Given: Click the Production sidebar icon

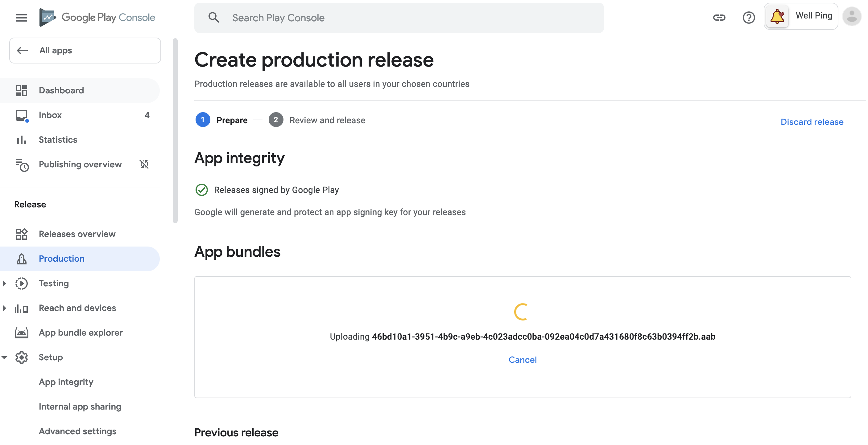Looking at the screenshot, I should (22, 258).
